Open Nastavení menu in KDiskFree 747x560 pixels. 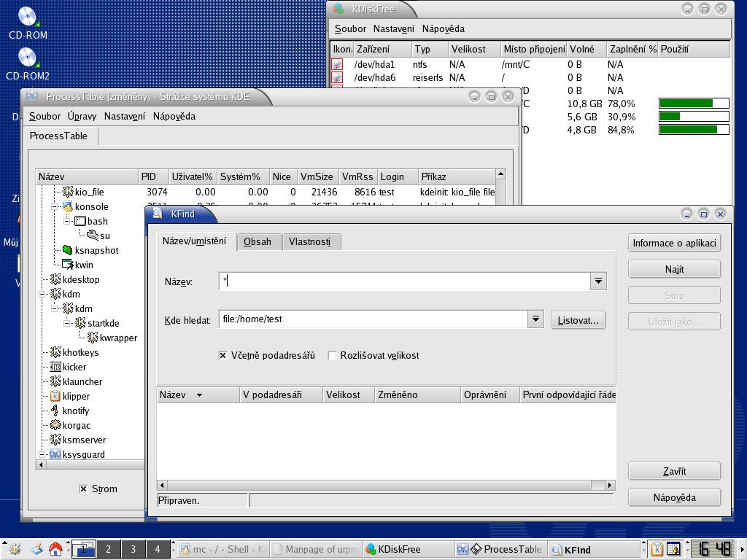[x=393, y=28]
